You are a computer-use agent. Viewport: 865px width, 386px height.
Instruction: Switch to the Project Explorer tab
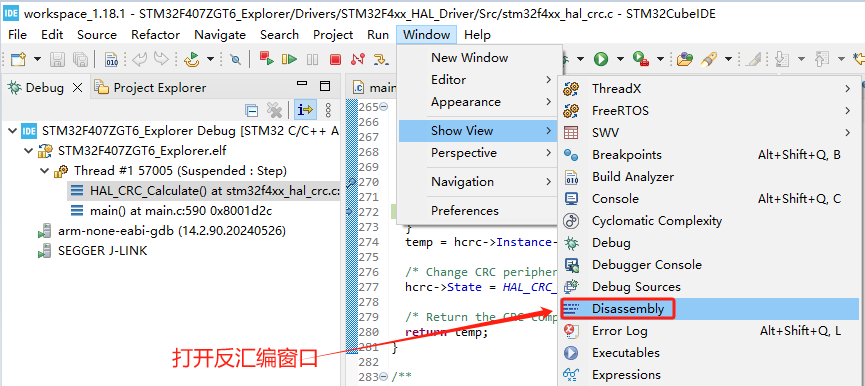point(150,88)
